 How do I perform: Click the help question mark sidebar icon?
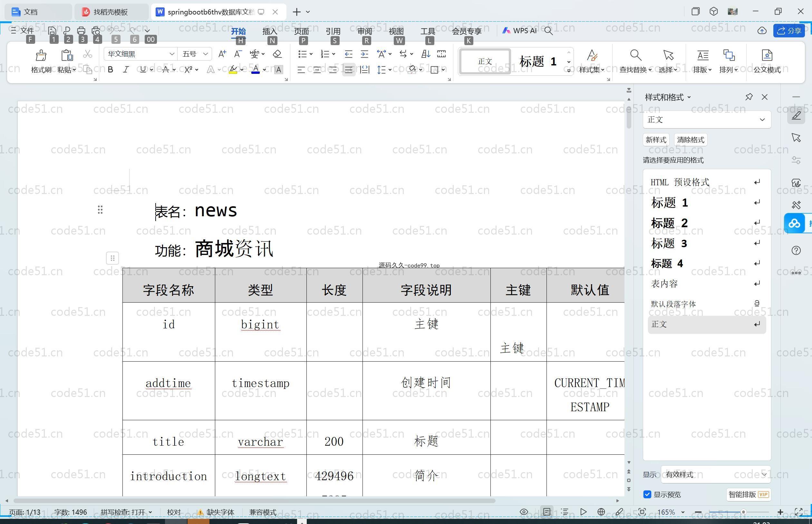(x=796, y=250)
